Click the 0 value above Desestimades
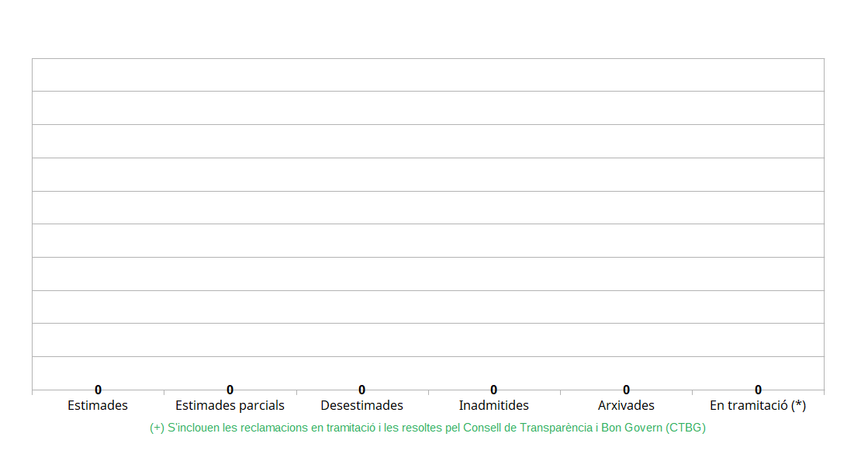 coord(361,390)
